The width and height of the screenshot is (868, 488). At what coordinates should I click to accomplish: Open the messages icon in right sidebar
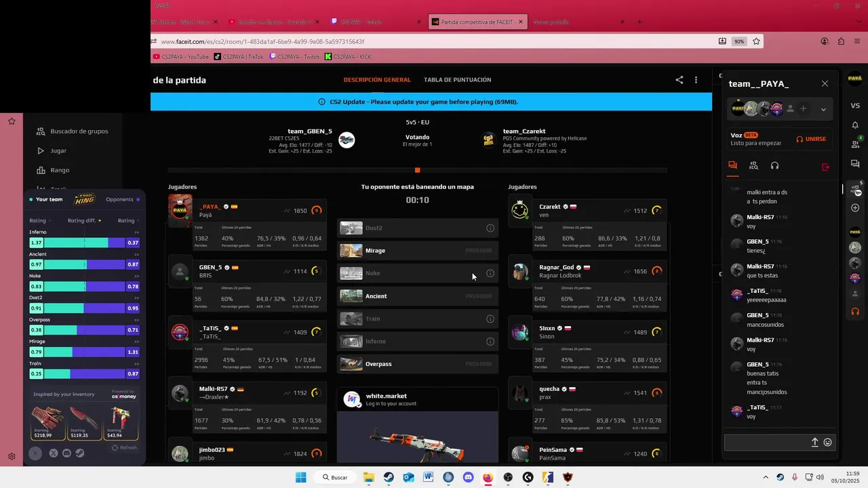[x=855, y=164]
